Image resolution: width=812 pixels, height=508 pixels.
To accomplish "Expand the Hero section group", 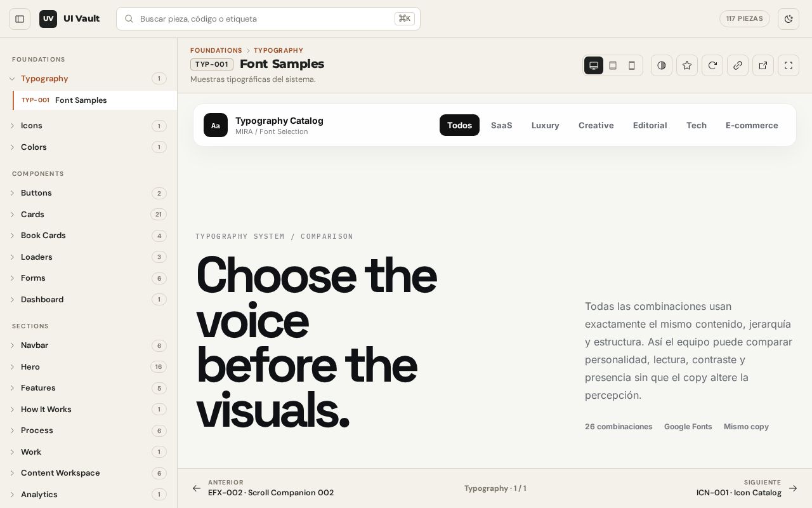I will pos(89,367).
